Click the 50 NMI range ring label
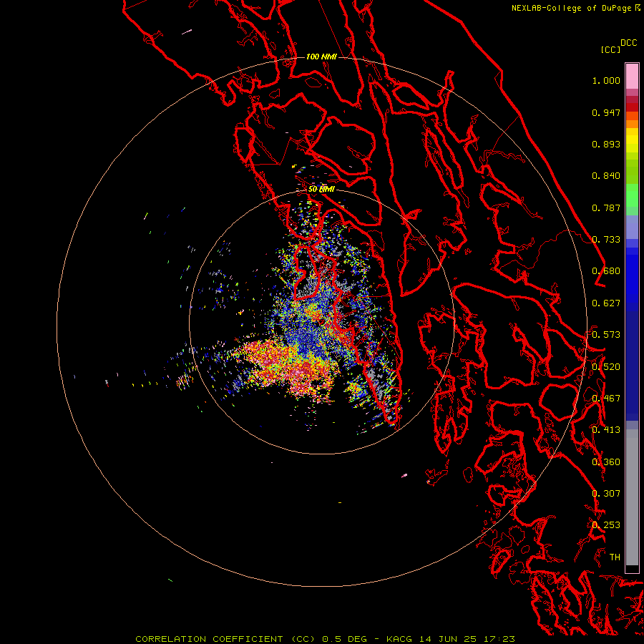 click(x=321, y=190)
